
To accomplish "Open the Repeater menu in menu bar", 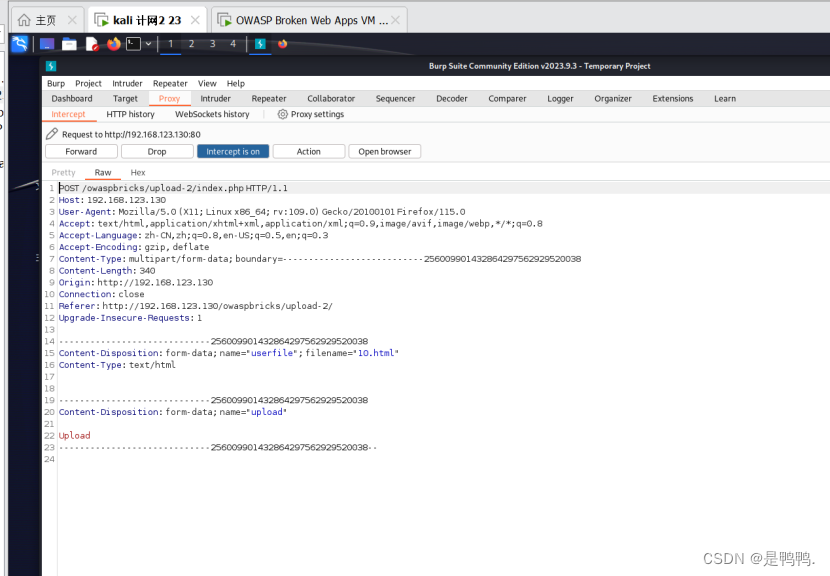I will (x=170, y=84).
